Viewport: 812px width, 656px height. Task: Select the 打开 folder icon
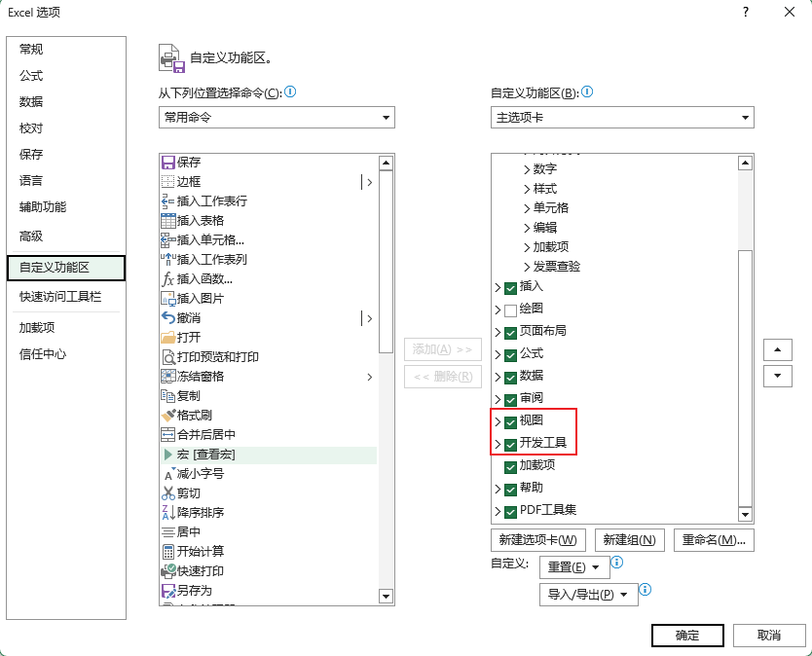coord(167,338)
